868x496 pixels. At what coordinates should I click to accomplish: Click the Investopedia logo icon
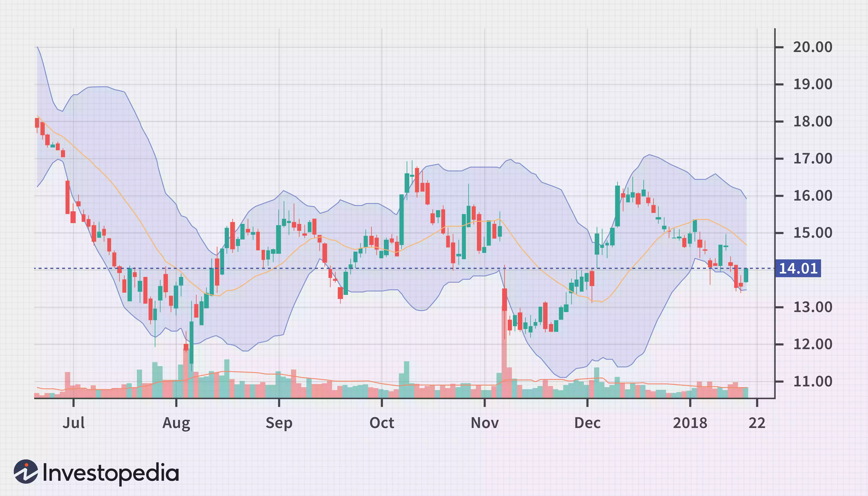click(26, 471)
